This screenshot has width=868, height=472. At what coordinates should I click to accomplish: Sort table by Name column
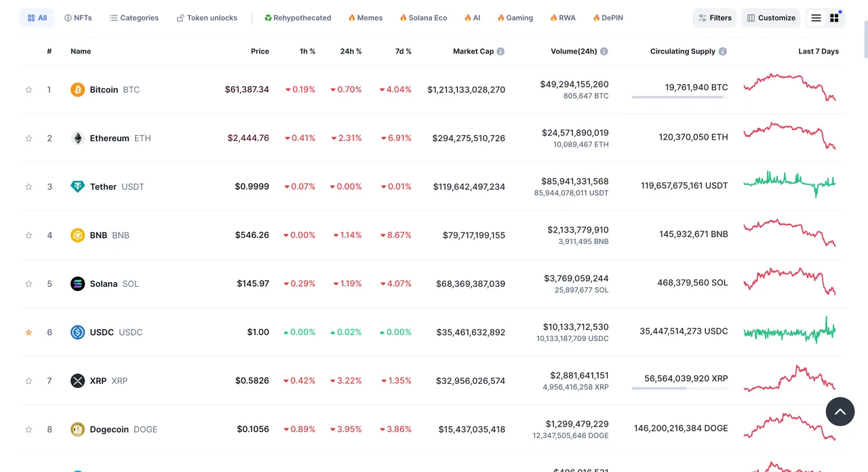click(x=81, y=52)
